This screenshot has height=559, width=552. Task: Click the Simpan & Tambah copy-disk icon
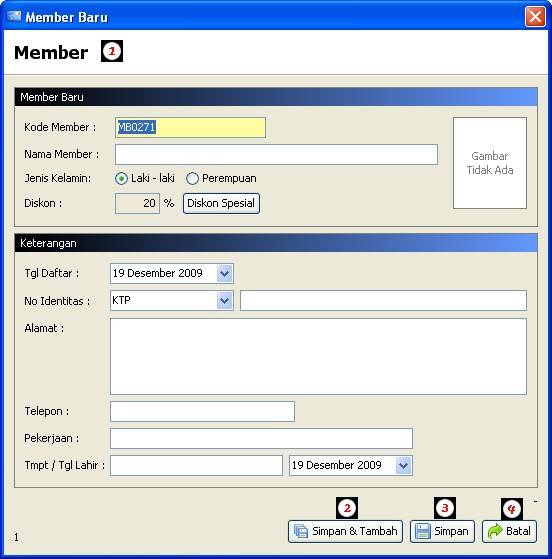(x=301, y=531)
